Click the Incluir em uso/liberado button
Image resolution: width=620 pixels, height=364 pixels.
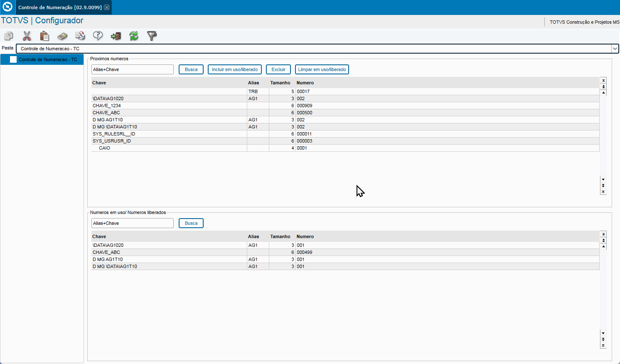pyautogui.click(x=235, y=69)
